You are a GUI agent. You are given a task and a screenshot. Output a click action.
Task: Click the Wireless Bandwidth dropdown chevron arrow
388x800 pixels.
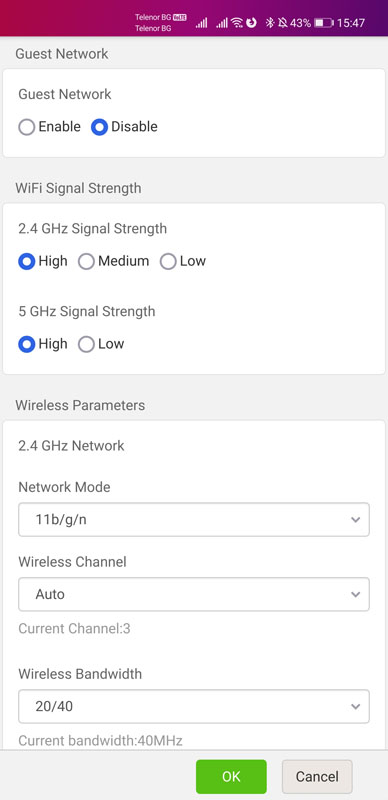tap(355, 707)
